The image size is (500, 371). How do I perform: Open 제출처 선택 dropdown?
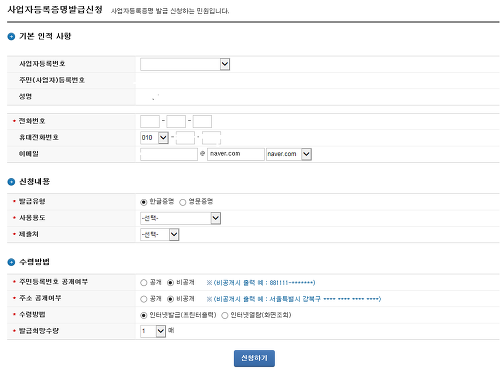click(160, 234)
